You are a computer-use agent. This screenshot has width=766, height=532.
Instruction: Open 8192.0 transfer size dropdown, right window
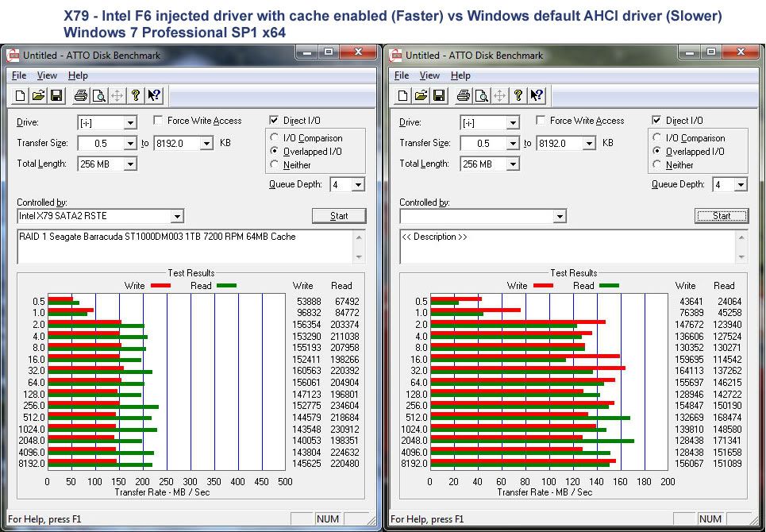point(589,143)
